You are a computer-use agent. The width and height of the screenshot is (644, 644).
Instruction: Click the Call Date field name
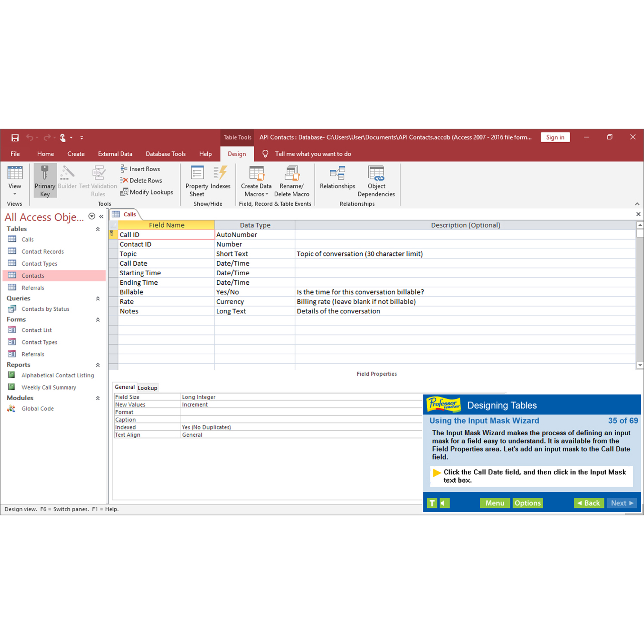[x=166, y=263]
